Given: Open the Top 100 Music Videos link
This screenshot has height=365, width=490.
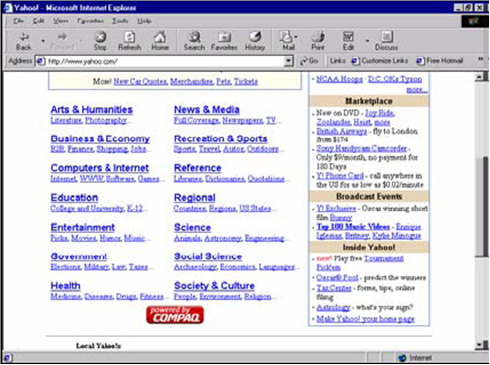Looking at the screenshot, I should (353, 227).
